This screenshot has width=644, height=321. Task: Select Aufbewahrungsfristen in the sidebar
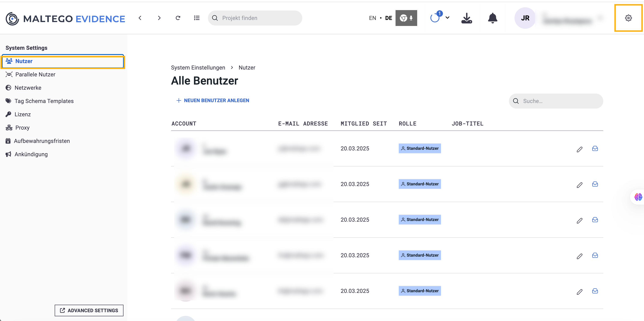42,141
